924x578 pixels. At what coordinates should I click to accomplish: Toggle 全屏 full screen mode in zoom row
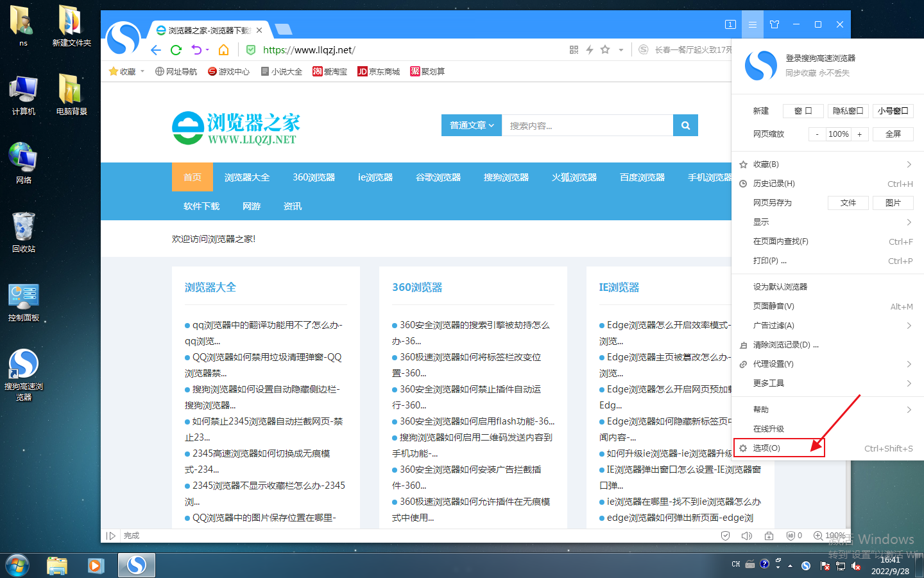tap(893, 134)
